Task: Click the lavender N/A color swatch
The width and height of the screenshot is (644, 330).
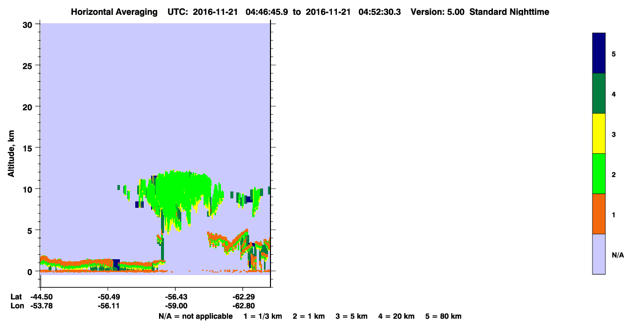Action: (599, 254)
